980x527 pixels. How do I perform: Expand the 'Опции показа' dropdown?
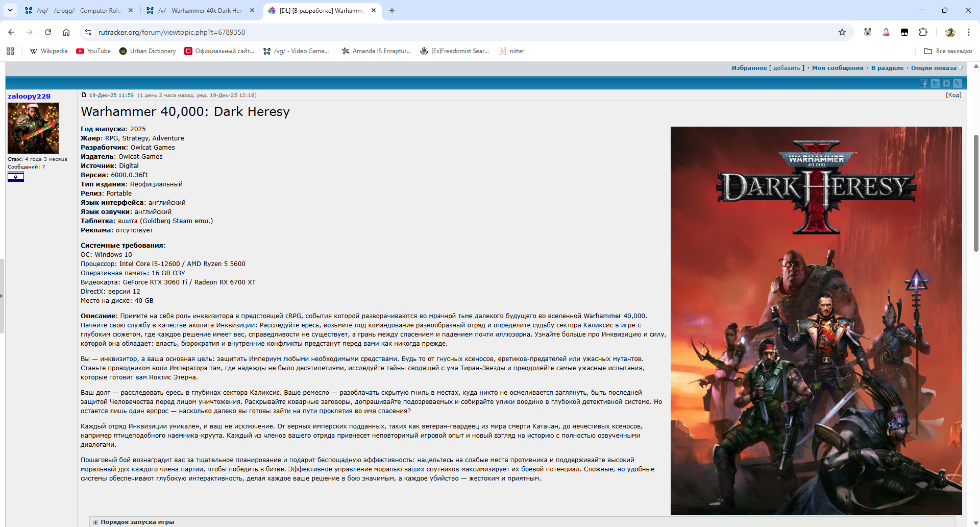937,68
